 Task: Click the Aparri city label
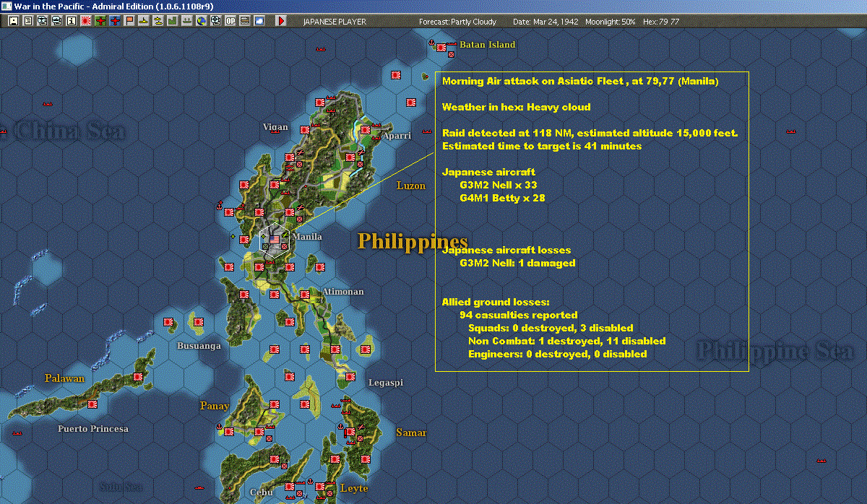(x=397, y=136)
